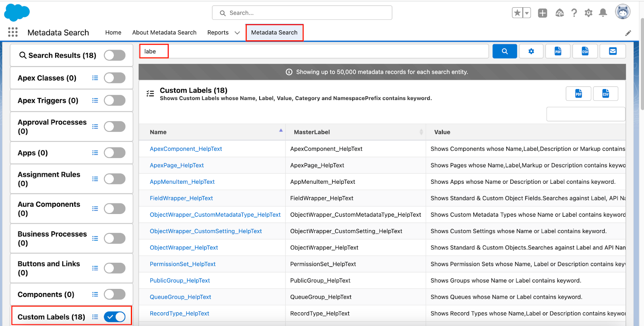Click the list icon next to Apex Triggers

point(95,100)
